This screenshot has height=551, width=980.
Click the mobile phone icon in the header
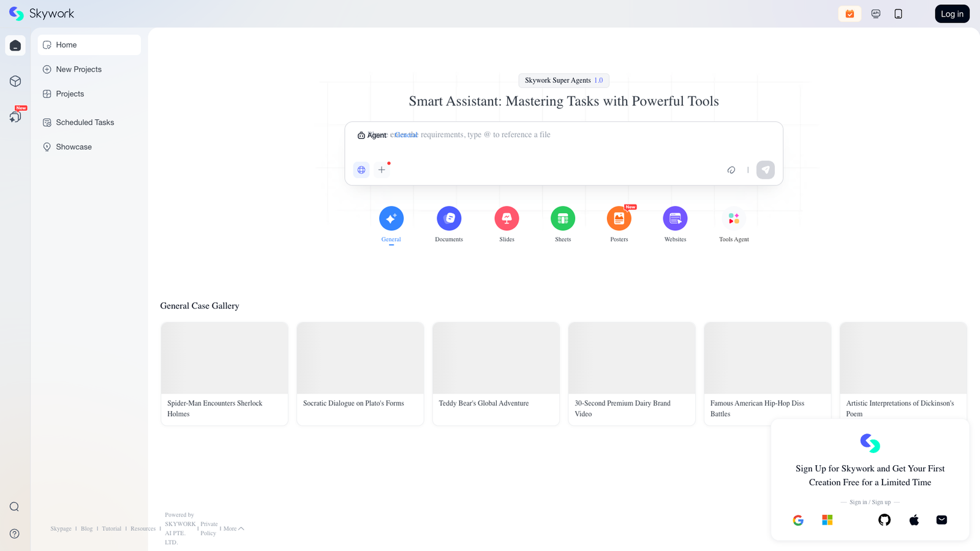pyautogui.click(x=899, y=13)
